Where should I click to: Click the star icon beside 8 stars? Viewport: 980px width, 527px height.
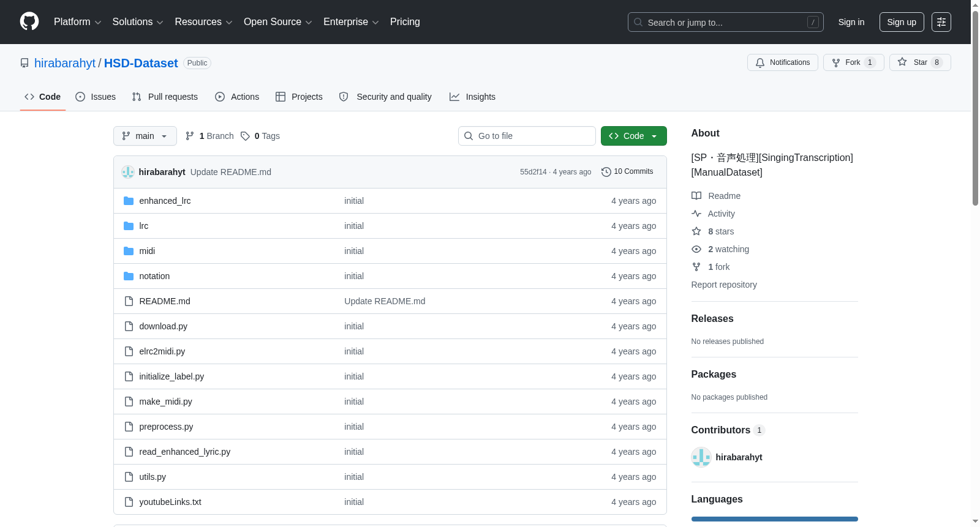[696, 231]
